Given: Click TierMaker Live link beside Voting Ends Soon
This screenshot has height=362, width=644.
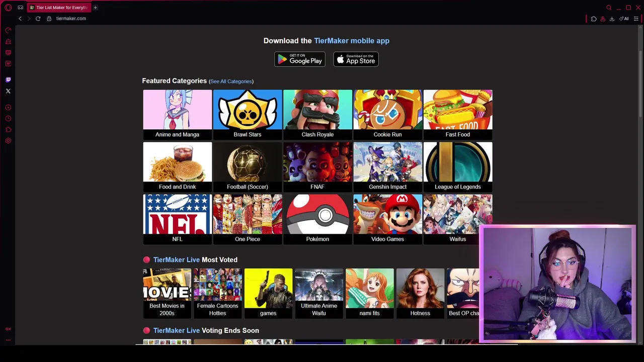Looking at the screenshot, I should pyautogui.click(x=177, y=331).
